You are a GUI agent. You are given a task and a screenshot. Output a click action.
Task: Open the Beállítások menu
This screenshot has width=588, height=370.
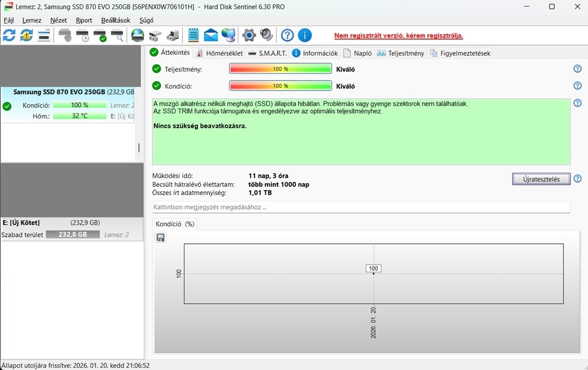point(115,20)
